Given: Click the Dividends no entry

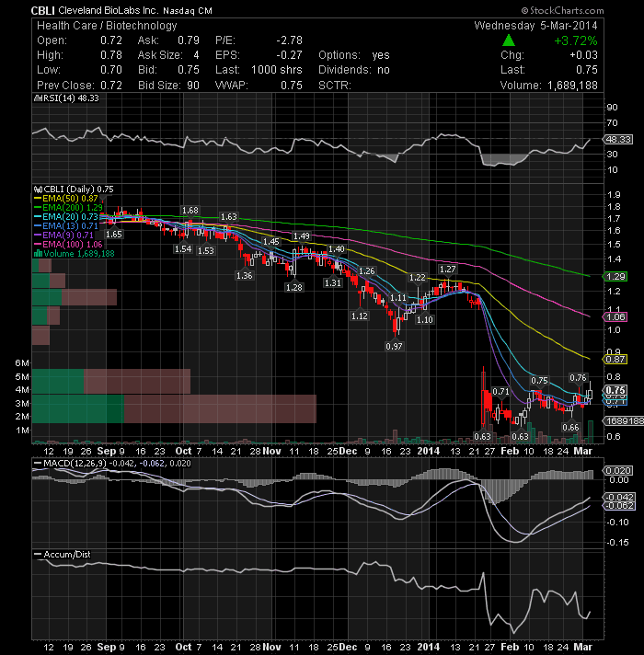Looking at the screenshot, I should (354, 70).
